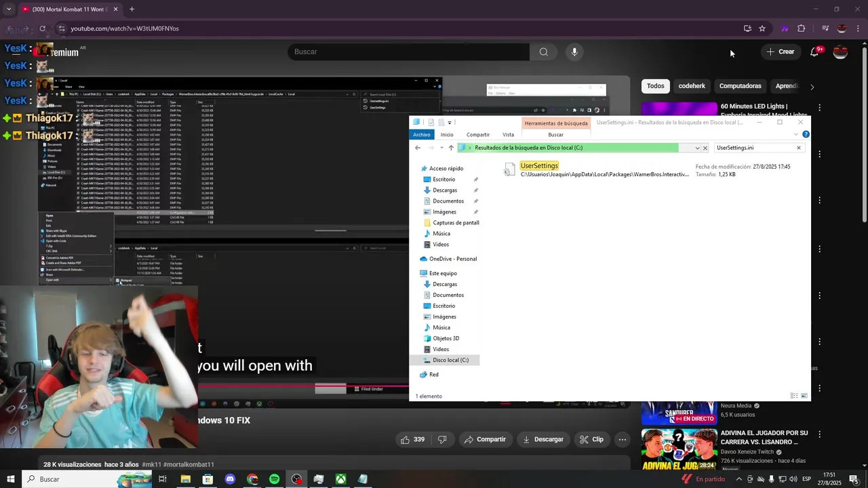Select the Computadoras filter chip

click(741, 86)
